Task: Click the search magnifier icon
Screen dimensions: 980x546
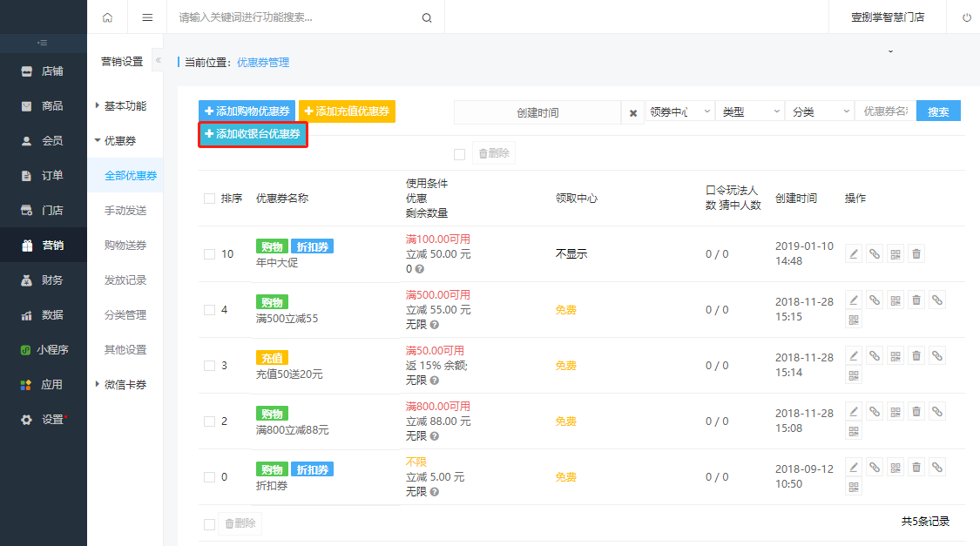Action: click(427, 17)
